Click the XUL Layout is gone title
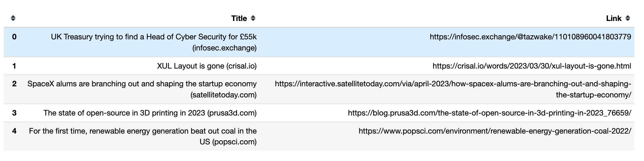Image resolution: width=644 pixels, height=161 pixels. pos(207,66)
